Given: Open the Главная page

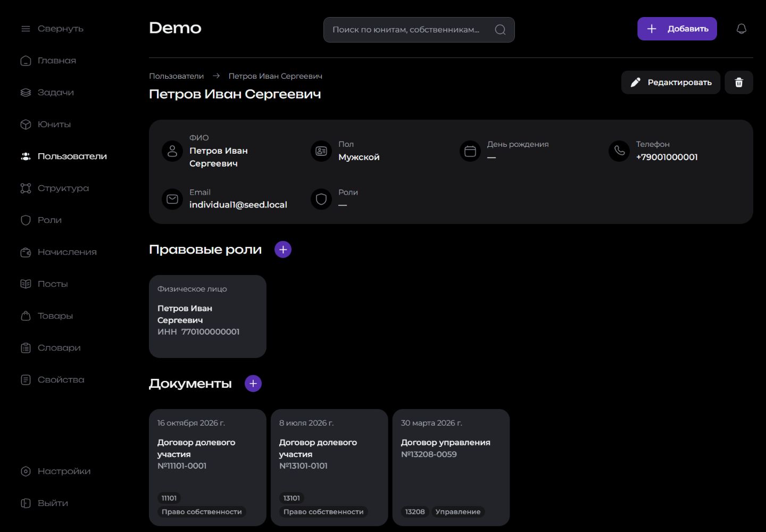Looking at the screenshot, I should 48,61.
